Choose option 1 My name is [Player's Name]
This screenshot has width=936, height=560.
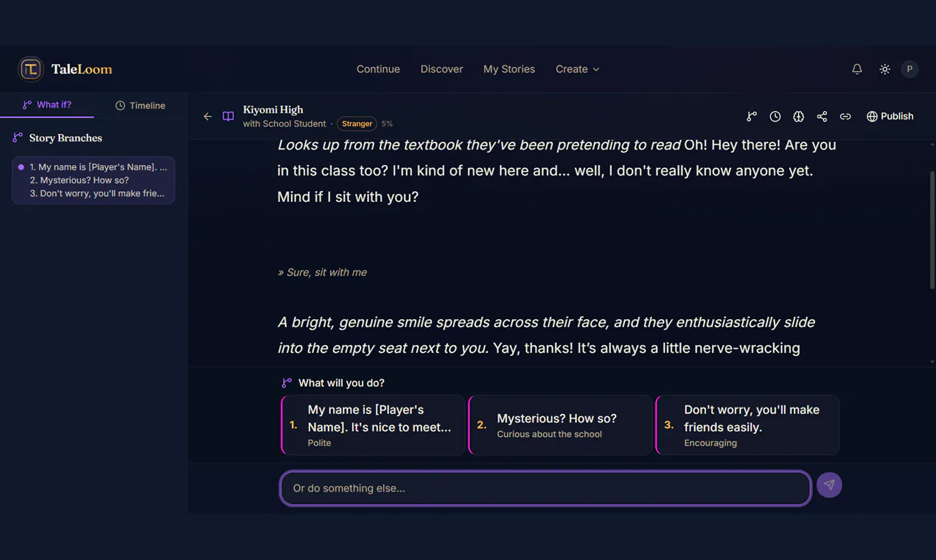click(x=373, y=425)
